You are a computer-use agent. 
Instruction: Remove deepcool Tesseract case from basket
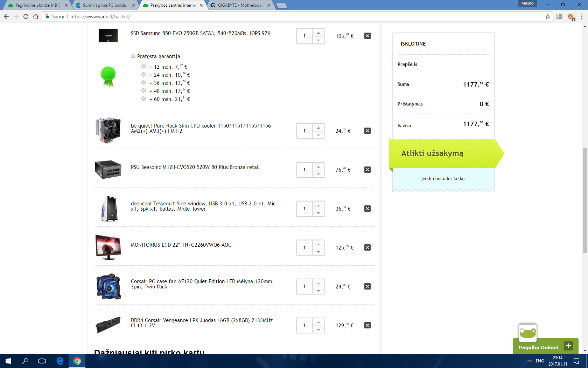click(367, 209)
